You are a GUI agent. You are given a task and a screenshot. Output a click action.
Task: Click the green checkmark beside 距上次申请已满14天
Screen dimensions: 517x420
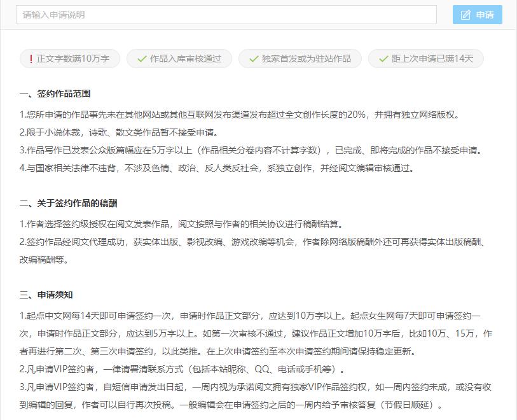tap(382, 58)
